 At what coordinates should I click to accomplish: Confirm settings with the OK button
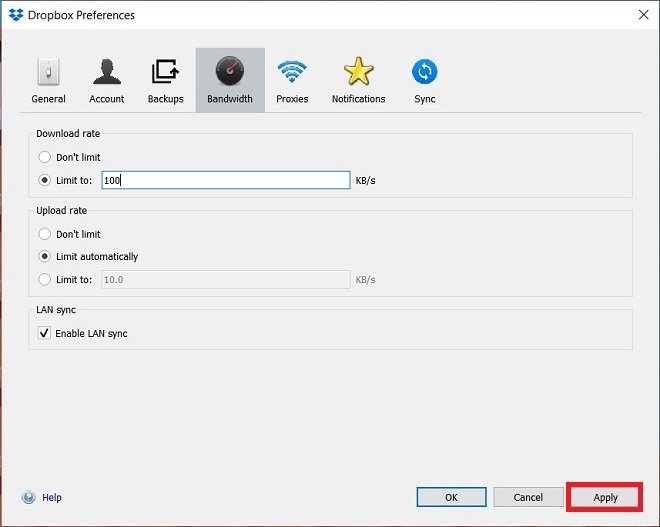[x=451, y=497]
